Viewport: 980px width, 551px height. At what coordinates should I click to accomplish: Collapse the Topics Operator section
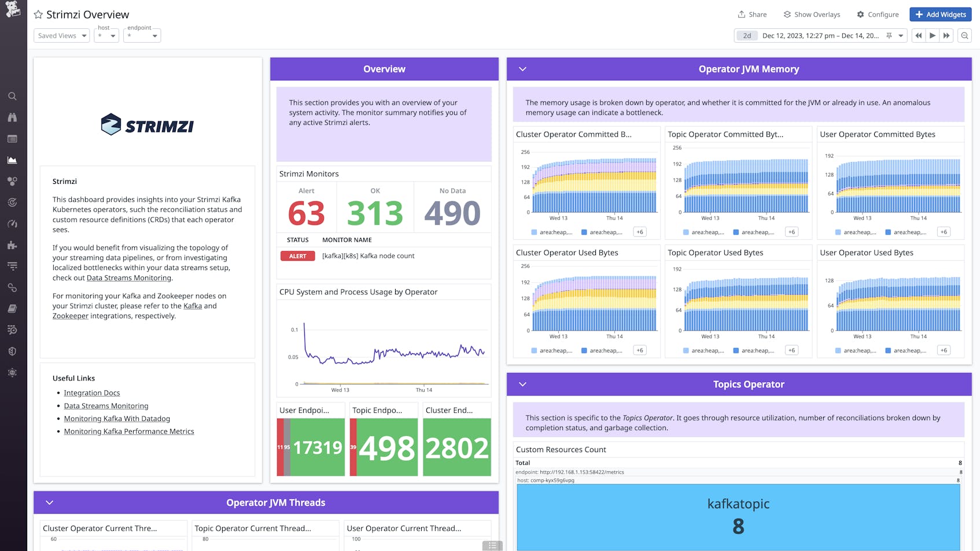[522, 384]
